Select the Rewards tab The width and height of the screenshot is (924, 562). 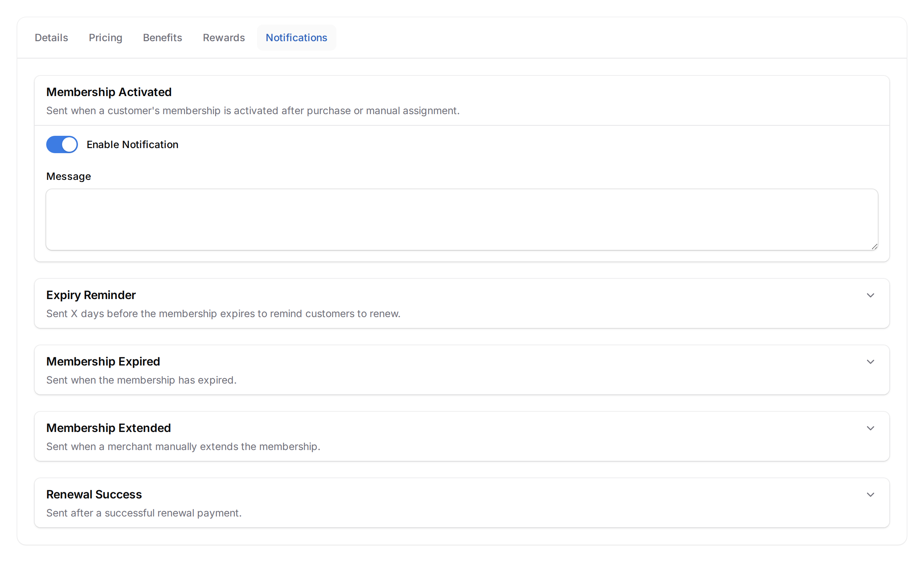(x=224, y=38)
